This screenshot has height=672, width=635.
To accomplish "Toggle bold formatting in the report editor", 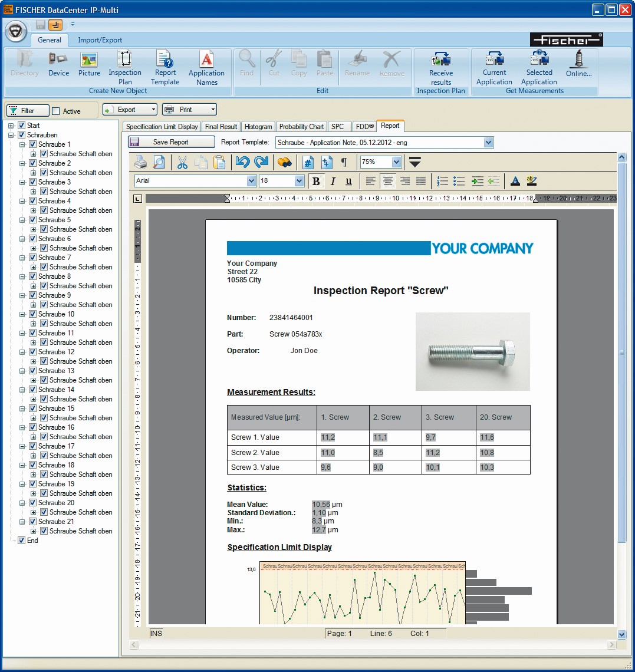I will point(316,181).
